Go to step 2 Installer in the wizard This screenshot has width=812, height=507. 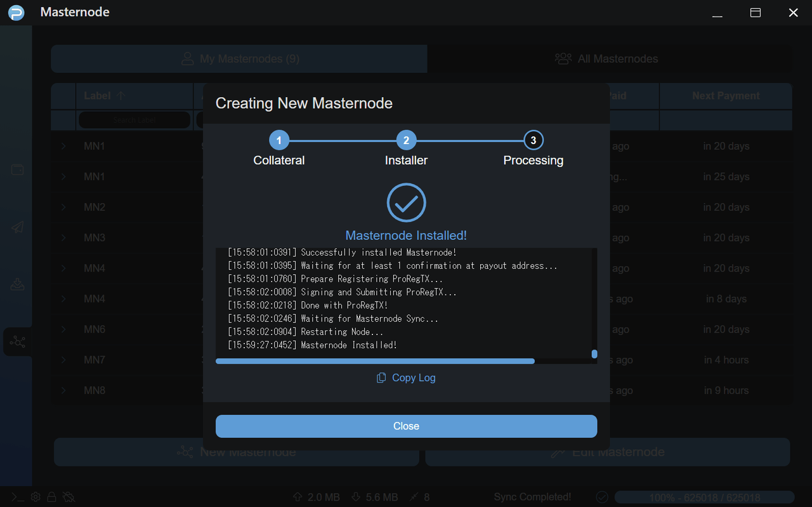tap(406, 140)
